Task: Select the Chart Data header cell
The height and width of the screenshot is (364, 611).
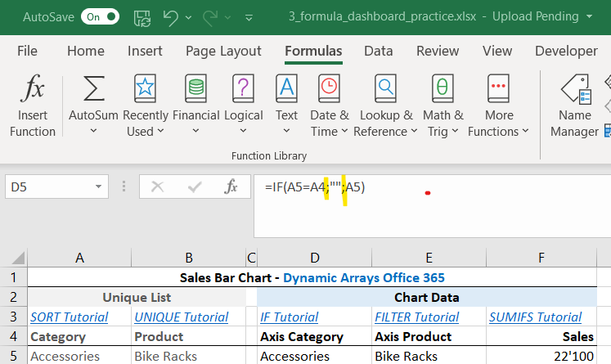Action: click(427, 298)
